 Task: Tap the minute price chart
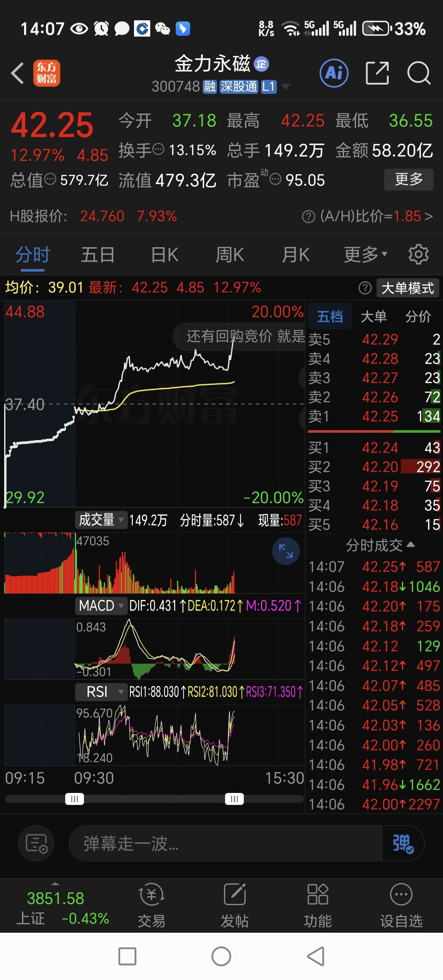[x=154, y=404]
